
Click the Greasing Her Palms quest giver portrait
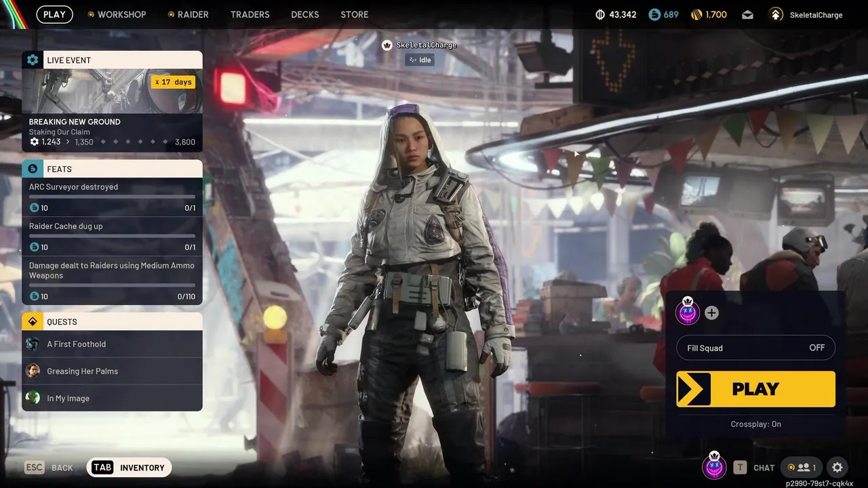tap(33, 371)
